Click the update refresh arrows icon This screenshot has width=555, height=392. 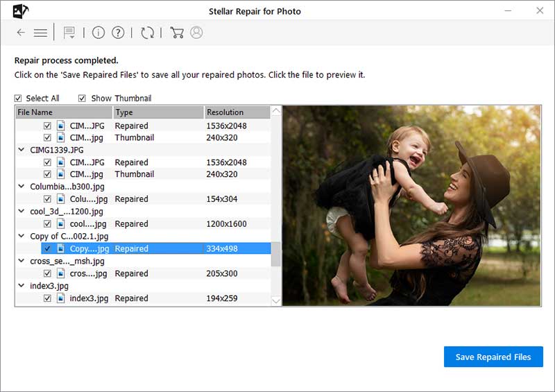(147, 33)
